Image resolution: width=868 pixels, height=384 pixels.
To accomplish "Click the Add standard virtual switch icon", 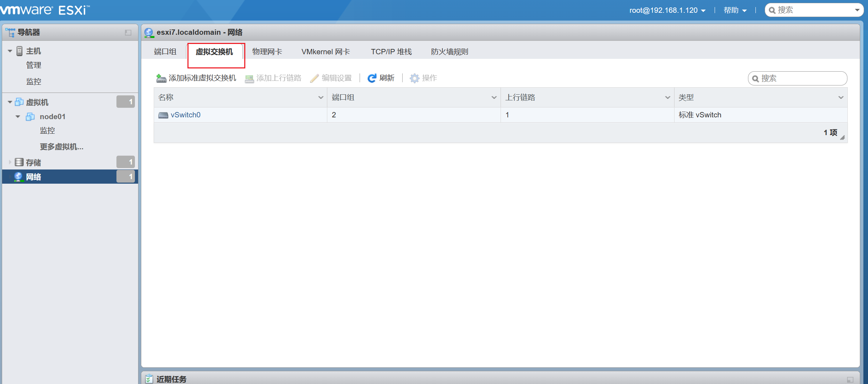I will point(161,78).
